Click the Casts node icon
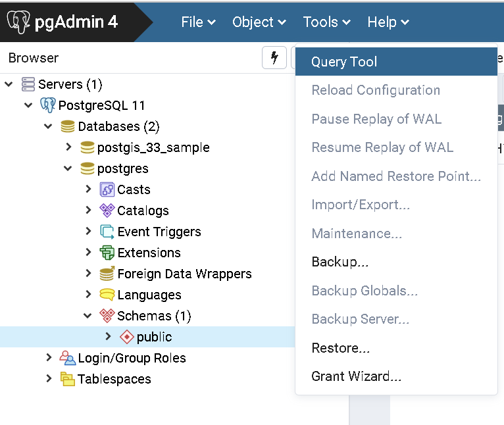The image size is (504, 425). pyautogui.click(x=107, y=189)
